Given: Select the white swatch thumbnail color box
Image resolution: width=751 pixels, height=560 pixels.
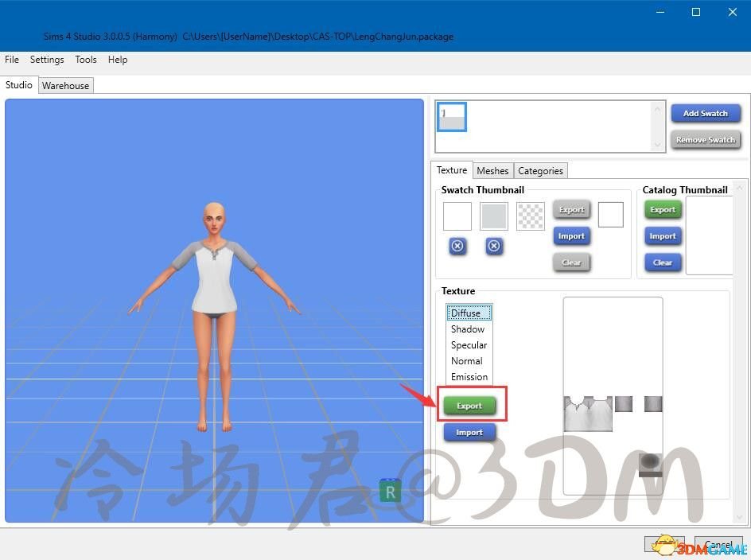Looking at the screenshot, I should coord(457,216).
